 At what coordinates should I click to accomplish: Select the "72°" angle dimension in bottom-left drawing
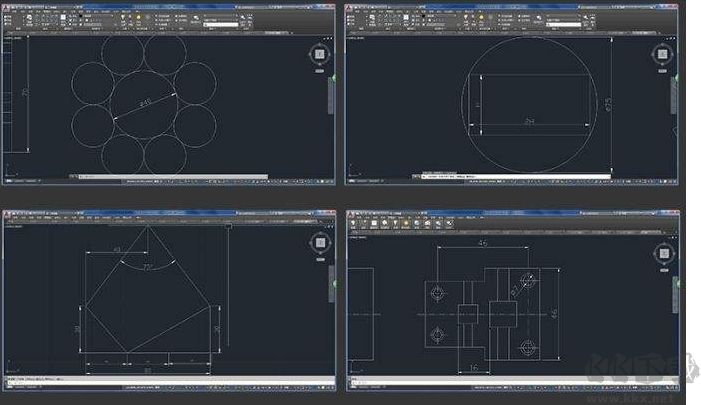[148, 267]
